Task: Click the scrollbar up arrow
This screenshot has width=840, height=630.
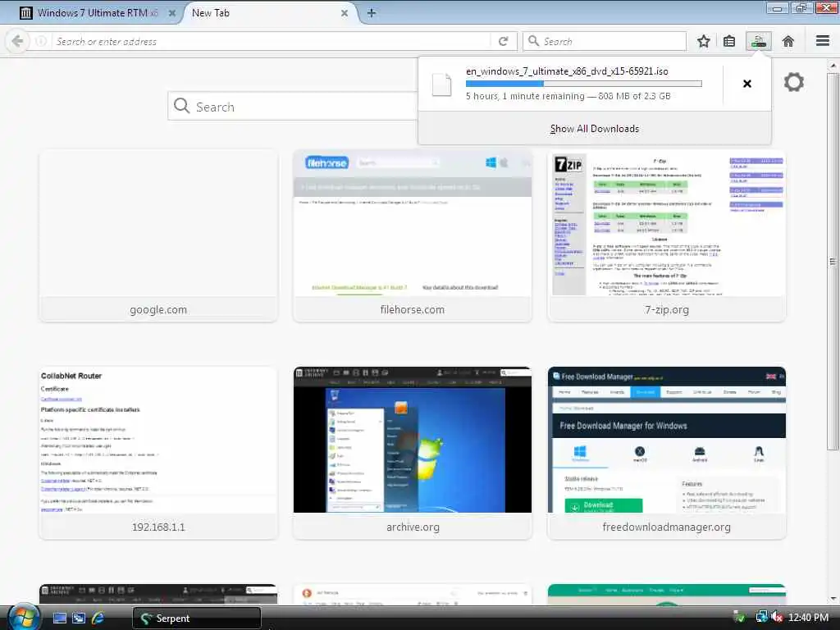Action: pos(833,66)
